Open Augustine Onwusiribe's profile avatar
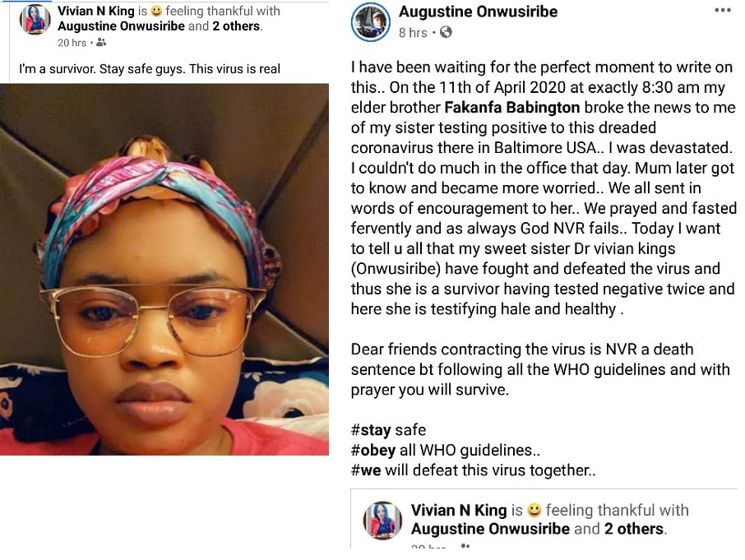 [x=371, y=22]
